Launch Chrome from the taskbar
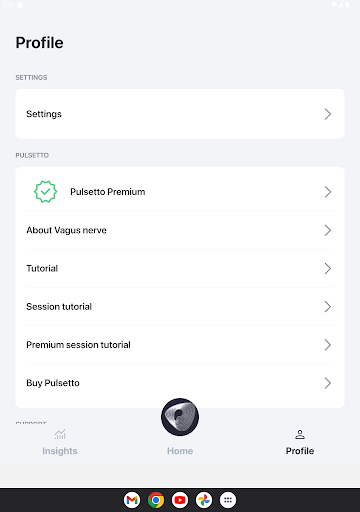The width and height of the screenshot is (360, 512). pos(156,500)
